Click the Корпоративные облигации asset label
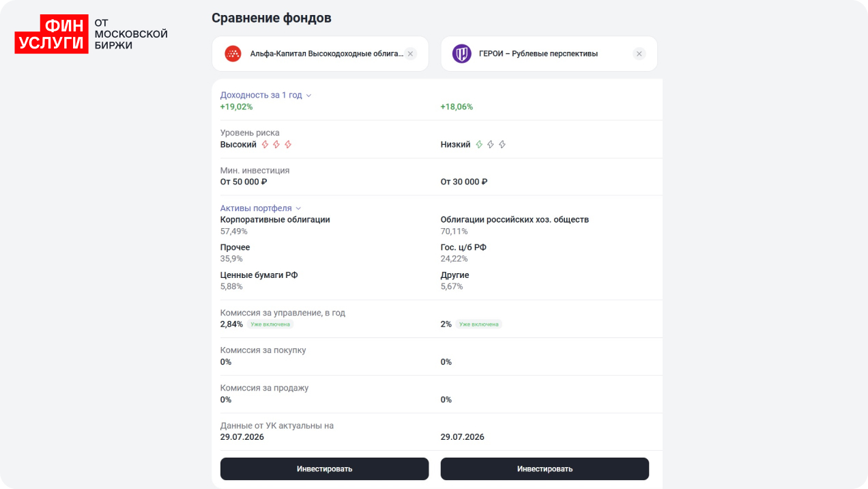The width and height of the screenshot is (868, 489). (275, 219)
